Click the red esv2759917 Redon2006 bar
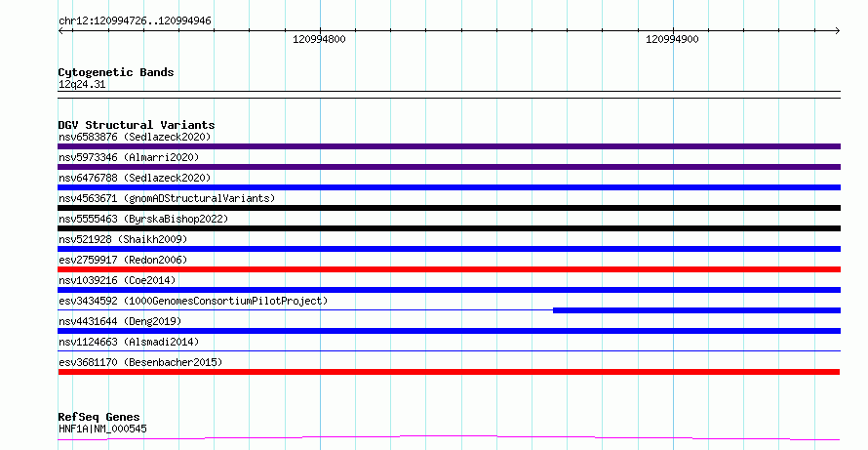 tap(449, 269)
